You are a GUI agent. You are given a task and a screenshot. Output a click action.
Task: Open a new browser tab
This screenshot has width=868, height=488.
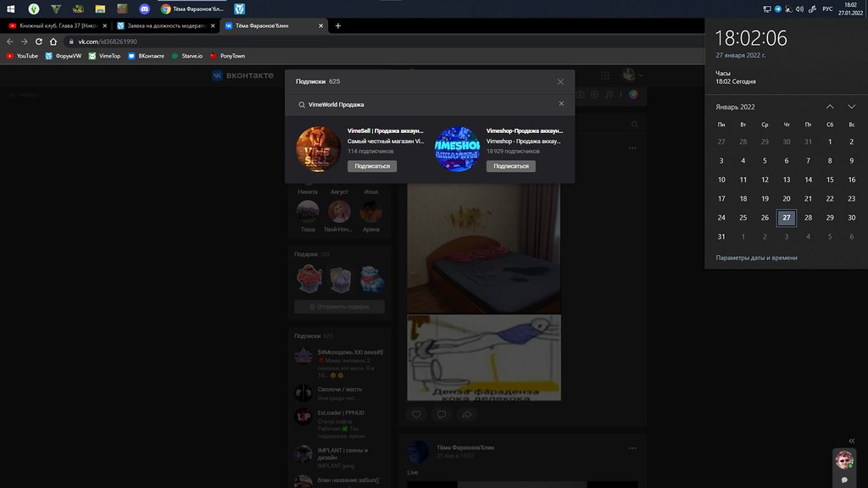pyautogui.click(x=338, y=25)
